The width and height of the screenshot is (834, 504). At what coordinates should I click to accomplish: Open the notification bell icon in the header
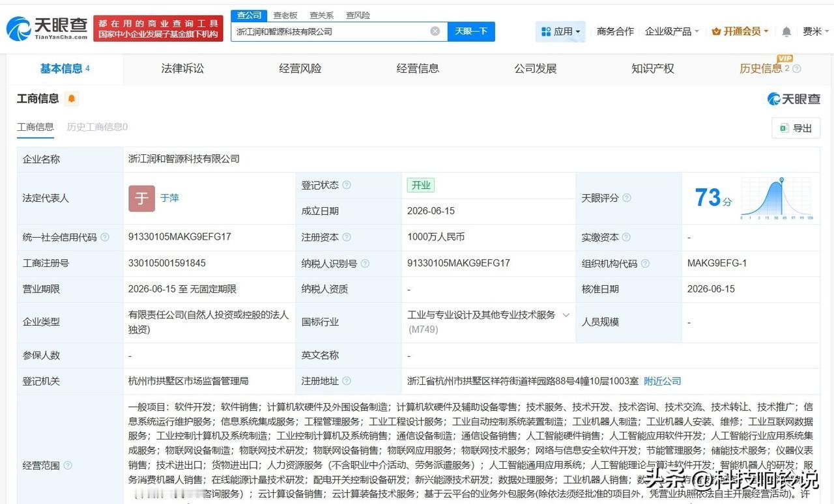coord(786,31)
